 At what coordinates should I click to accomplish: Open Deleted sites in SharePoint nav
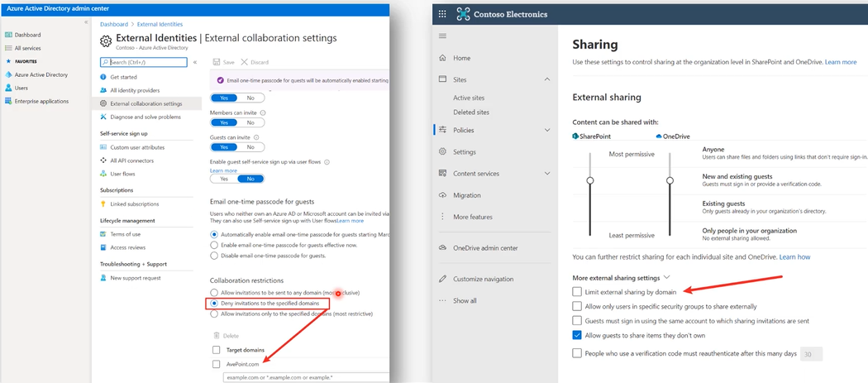point(471,113)
